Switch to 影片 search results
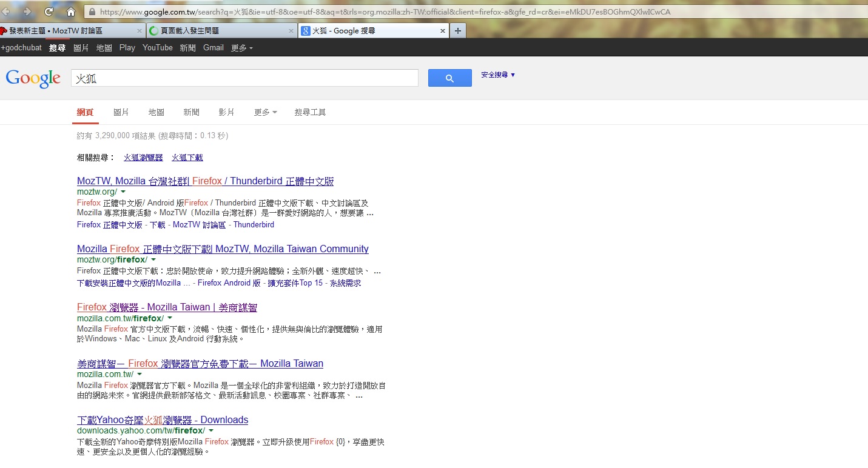This screenshot has width=868, height=468. (226, 112)
